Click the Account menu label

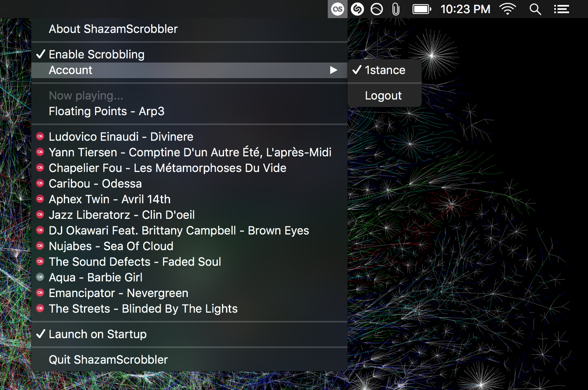[70, 70]
